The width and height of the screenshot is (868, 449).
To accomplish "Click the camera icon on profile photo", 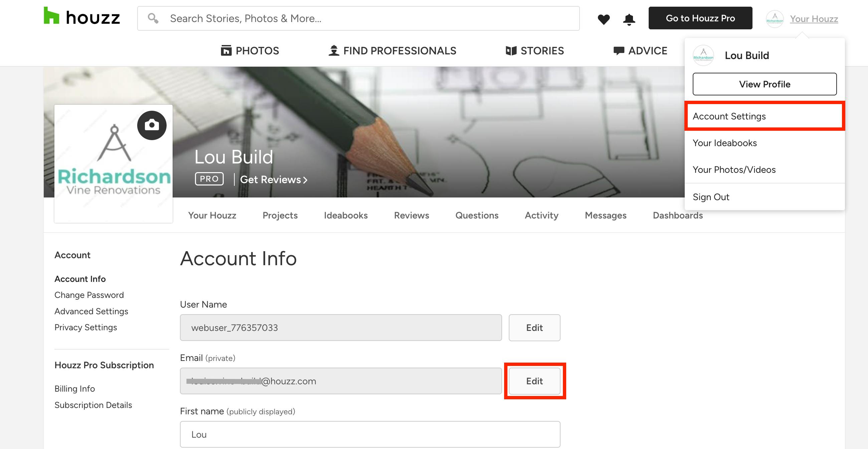I will (x=152, y=125).
